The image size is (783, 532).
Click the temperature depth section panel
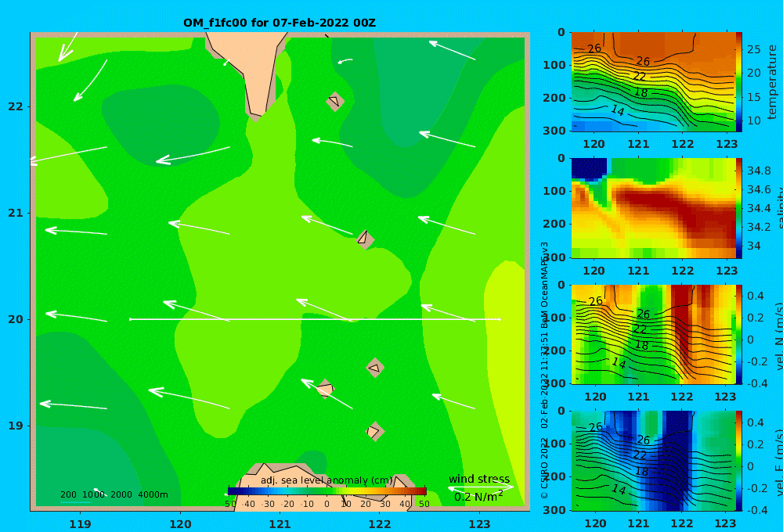tap(654, 82)
